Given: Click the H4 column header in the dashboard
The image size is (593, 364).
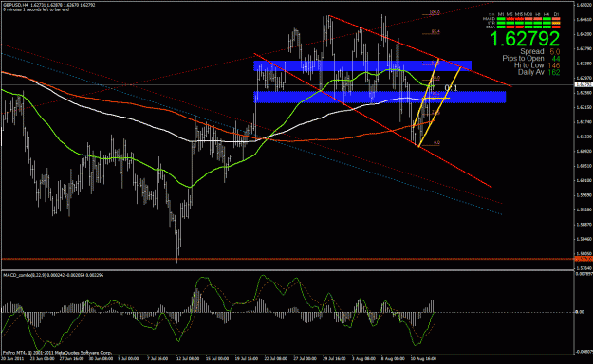Looking at the screenshot, I should pos(547,14).
